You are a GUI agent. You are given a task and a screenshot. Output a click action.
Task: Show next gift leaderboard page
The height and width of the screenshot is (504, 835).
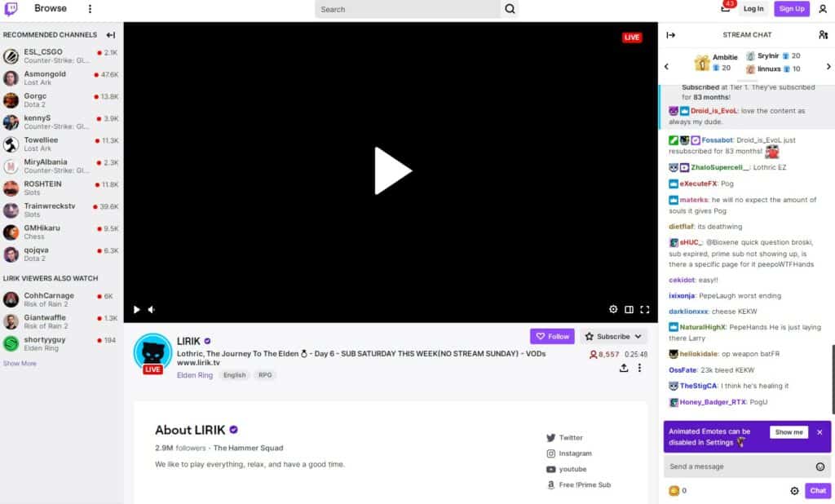(x=828, y=67)
